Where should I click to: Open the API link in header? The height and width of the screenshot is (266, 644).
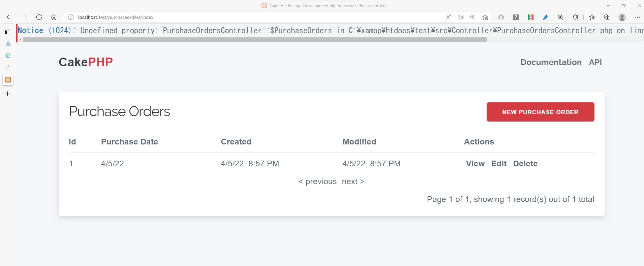pyautogui.click(x=595, y=62)
